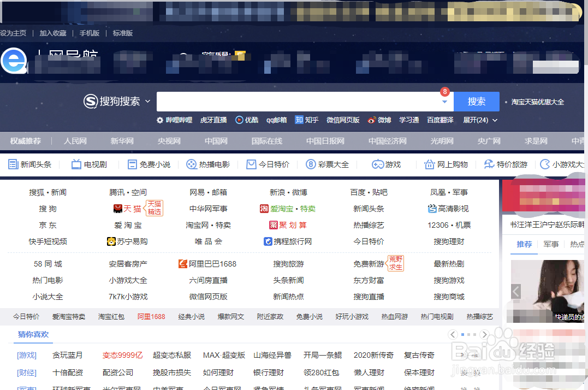Image resolution: width=588 pixels, height=390 pixels.
Task: Click 特价旅游 travel icon
Action: [489, 164]
